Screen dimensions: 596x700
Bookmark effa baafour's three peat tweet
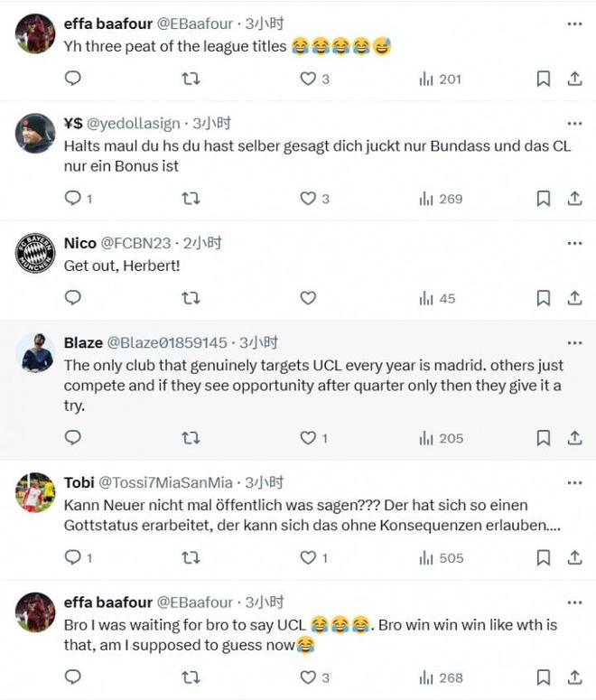543,79
